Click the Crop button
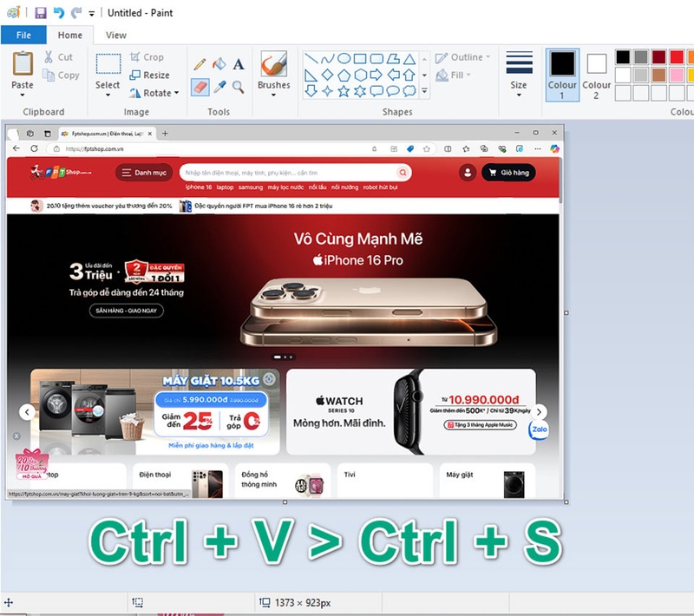This screenshot has height=616, width=694. pos(147,57)
